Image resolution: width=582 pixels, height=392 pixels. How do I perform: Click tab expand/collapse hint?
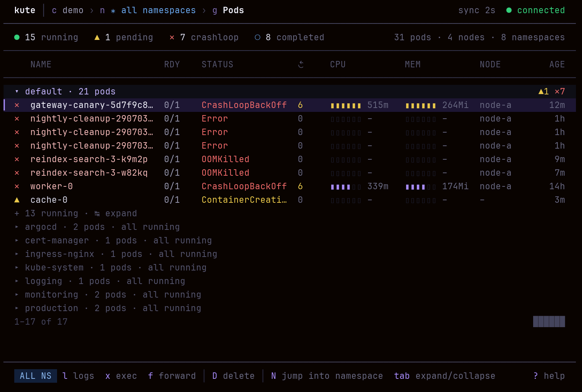tap(445, 376)
